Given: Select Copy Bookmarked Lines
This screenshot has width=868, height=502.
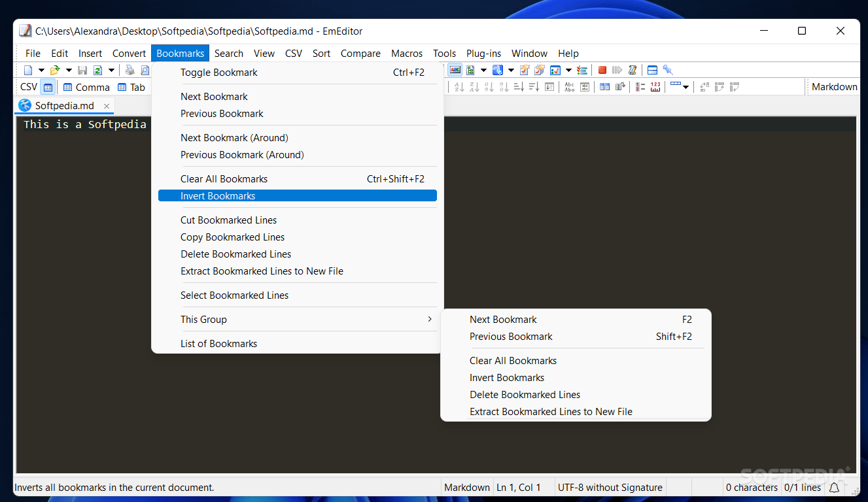Looking at the screenshot, I should tap(298, 237).
